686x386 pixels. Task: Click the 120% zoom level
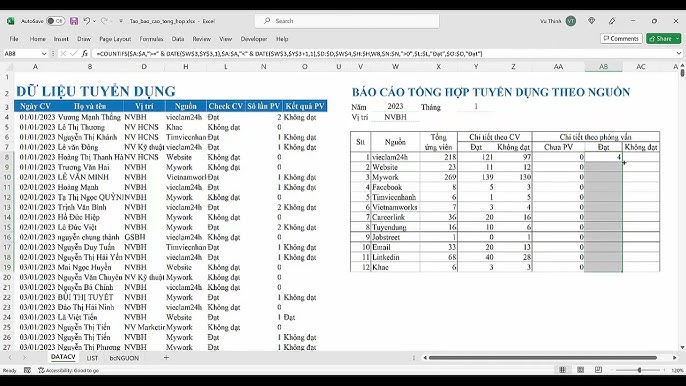(677, 370)
